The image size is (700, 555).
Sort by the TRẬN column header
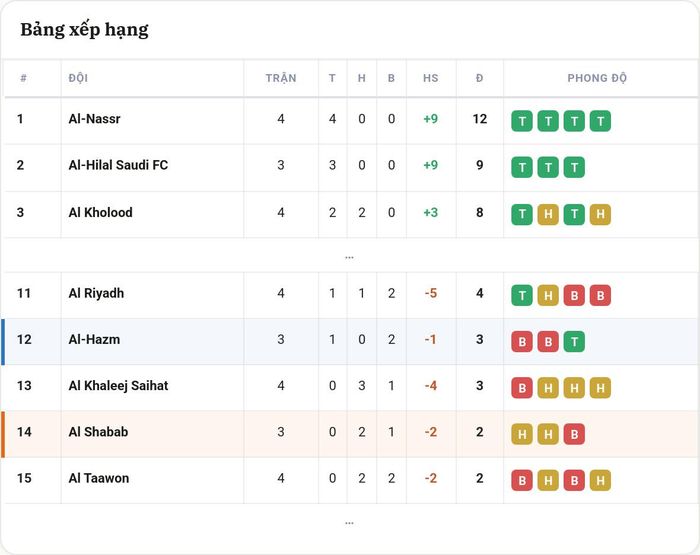coord(281,78)
